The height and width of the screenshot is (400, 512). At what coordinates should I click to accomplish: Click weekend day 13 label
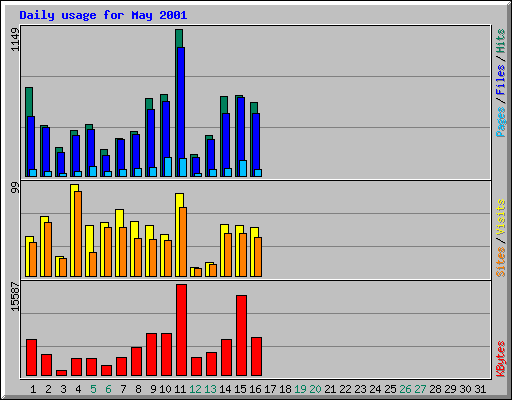(x=210, y=389)
